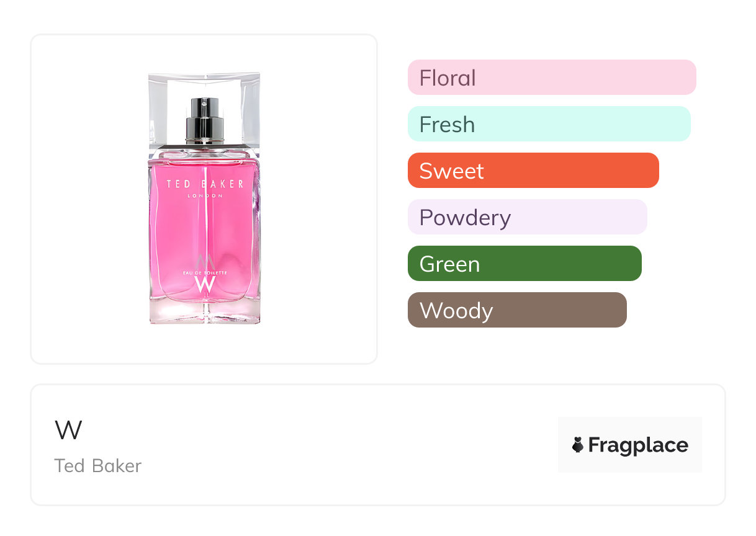This screenshot has height=536, width=756.
Task: Click the perfume name W heading
Action: (68, 431)
